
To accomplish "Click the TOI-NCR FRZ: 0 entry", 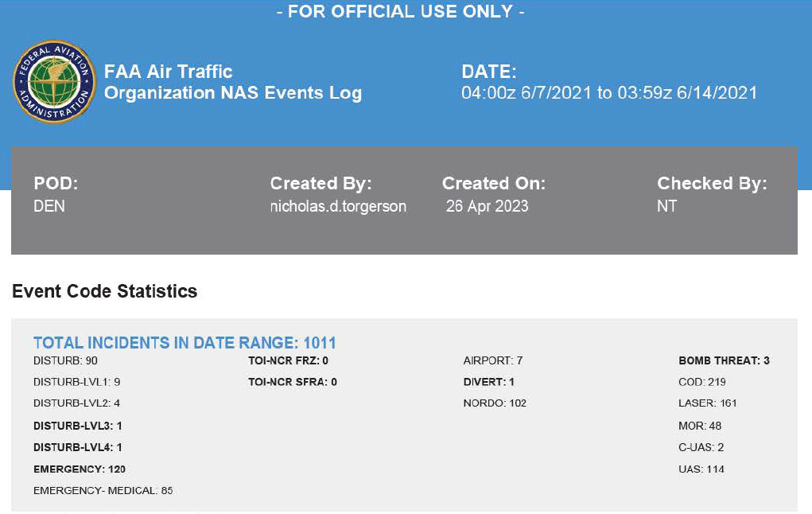I will click(x=288, y=361).
